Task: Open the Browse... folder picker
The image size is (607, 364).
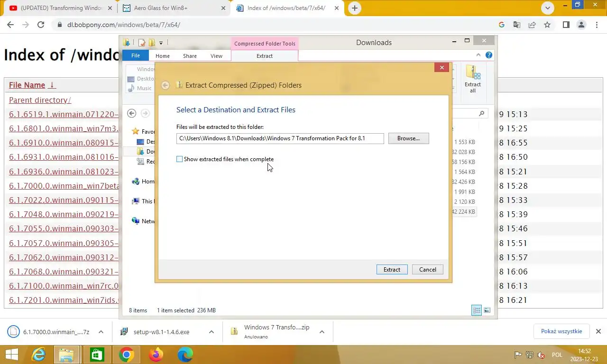Action: coord(408,138)
